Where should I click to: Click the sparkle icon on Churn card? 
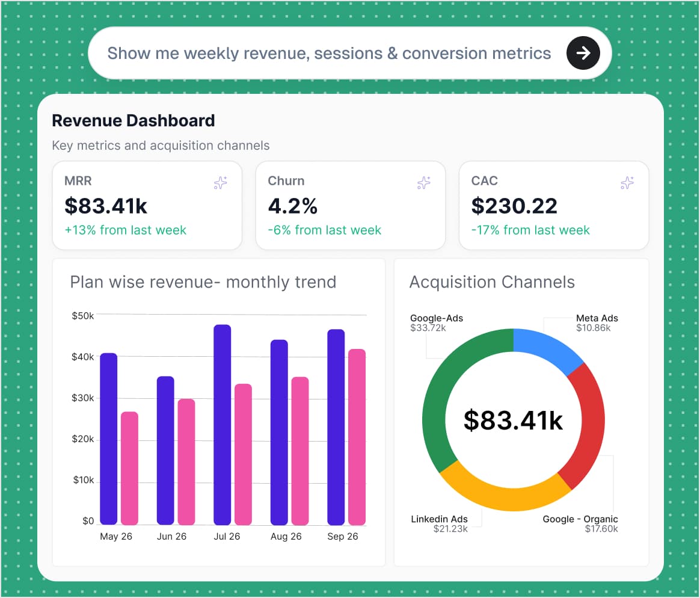pyautogui.click(x=423, y=182)
